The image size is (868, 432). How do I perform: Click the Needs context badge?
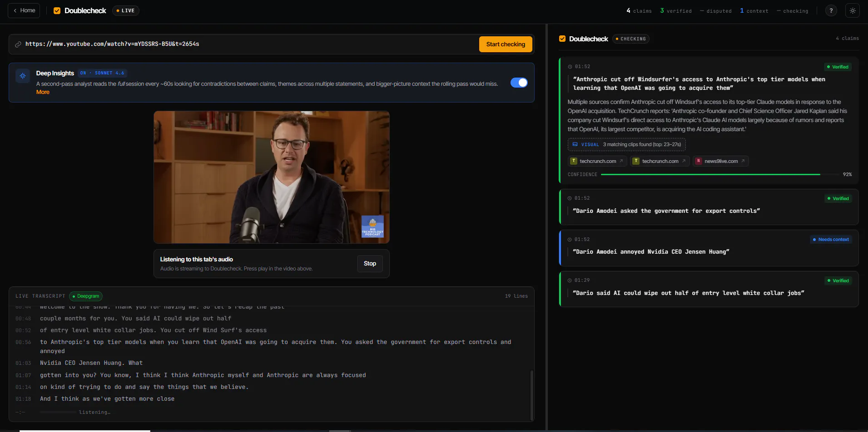(831, 240)
